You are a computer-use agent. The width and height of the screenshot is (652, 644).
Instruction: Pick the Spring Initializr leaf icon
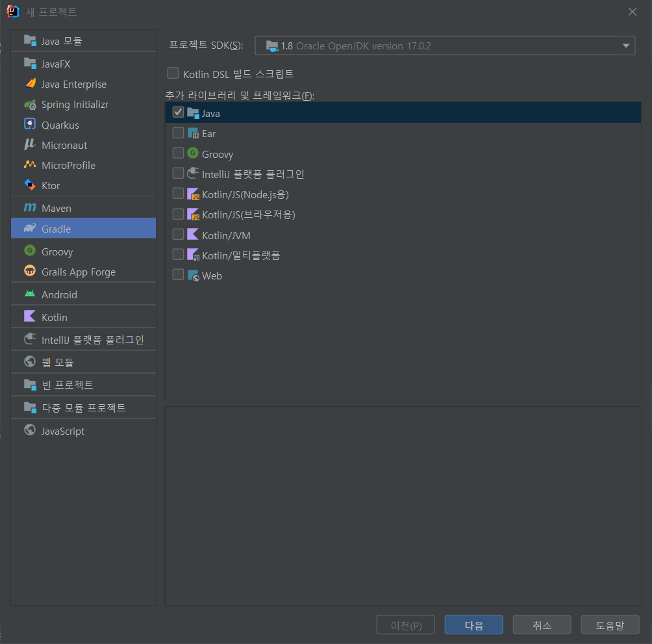click(x=30, y=104)
